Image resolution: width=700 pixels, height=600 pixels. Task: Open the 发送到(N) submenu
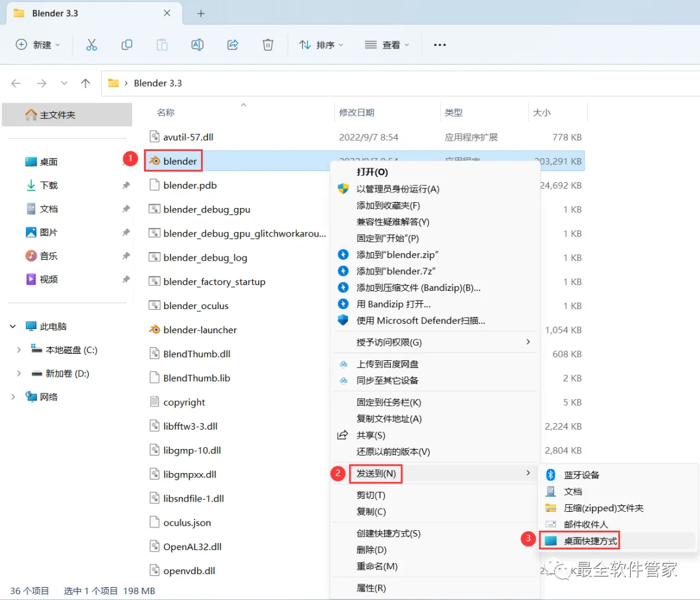tap(436, 474)
